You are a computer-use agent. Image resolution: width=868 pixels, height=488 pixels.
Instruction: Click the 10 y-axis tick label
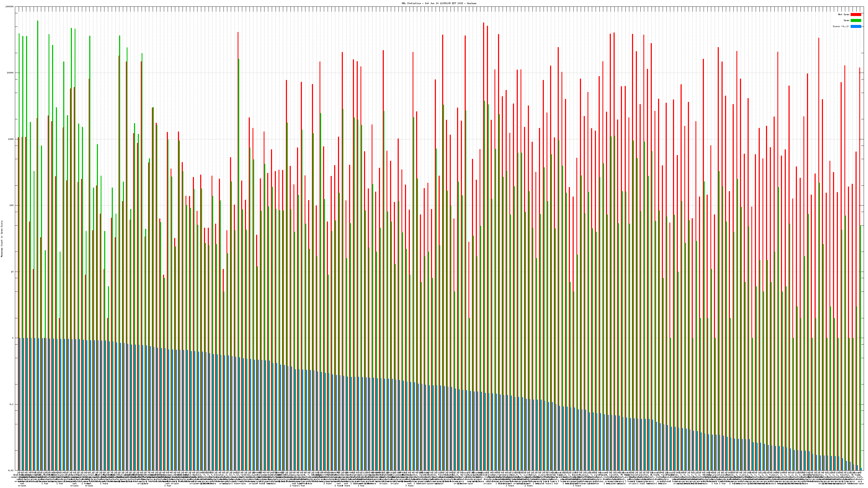[12, 272]
